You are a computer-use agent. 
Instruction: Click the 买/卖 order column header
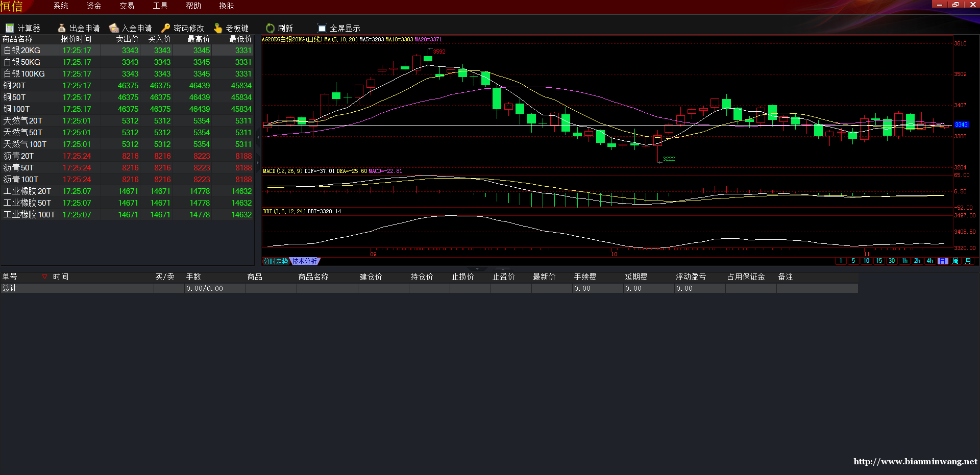point(165,277)
